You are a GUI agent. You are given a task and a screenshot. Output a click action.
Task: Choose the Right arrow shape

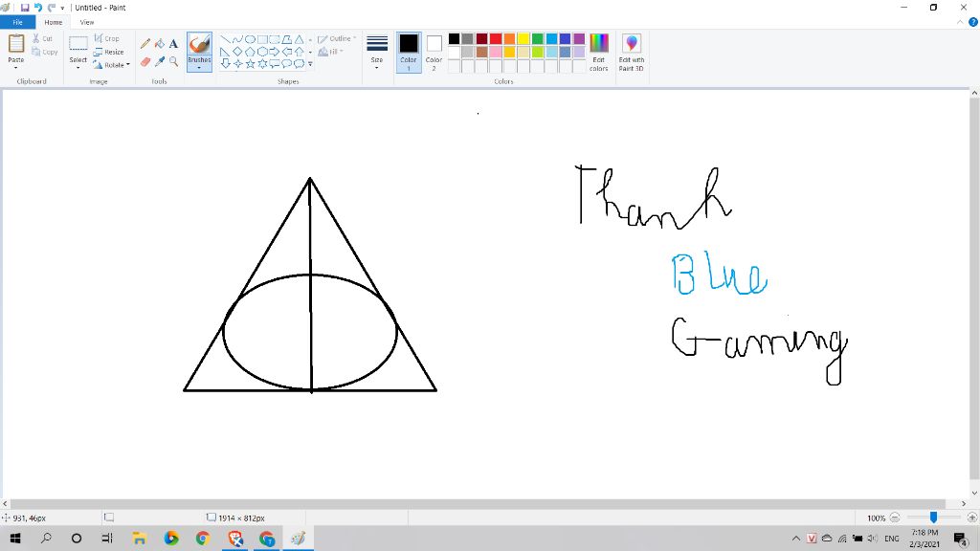click(x=275, y=52)
